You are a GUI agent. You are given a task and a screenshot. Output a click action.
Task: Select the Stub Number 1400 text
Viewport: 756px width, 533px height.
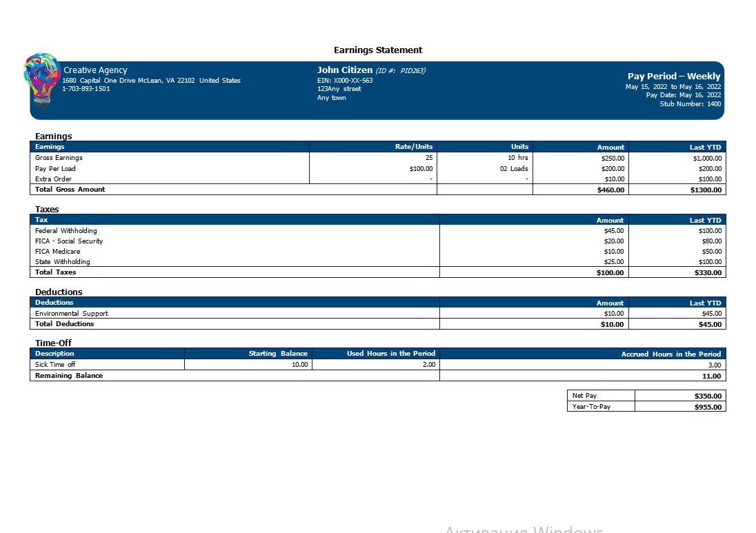[690, 103]
